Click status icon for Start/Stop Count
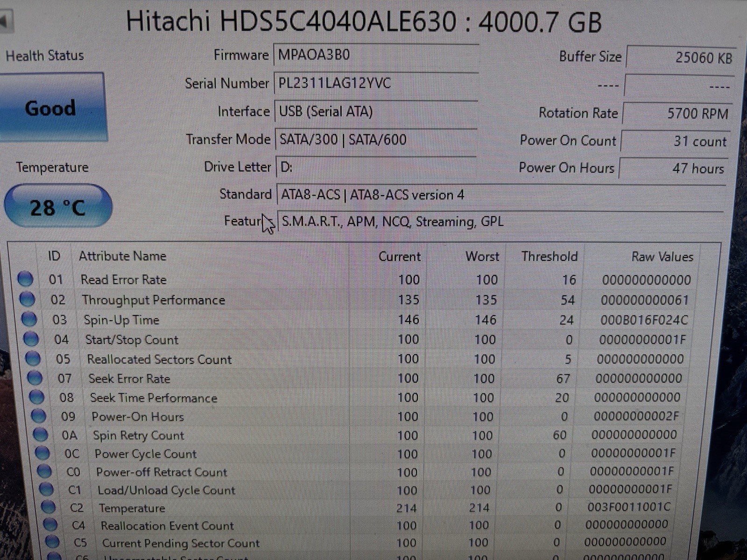The image size is (747, 560). [31, 339]
